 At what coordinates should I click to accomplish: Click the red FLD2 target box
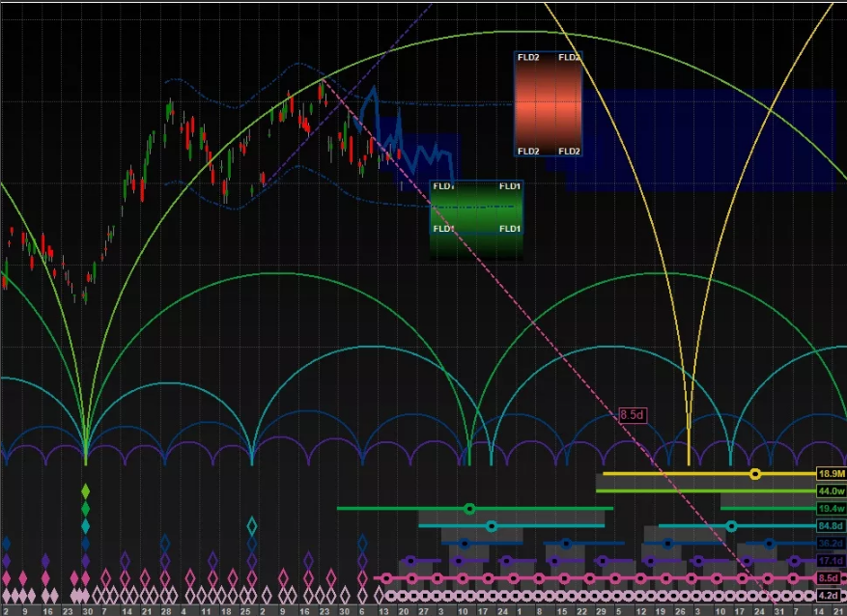tap(549, 104)
